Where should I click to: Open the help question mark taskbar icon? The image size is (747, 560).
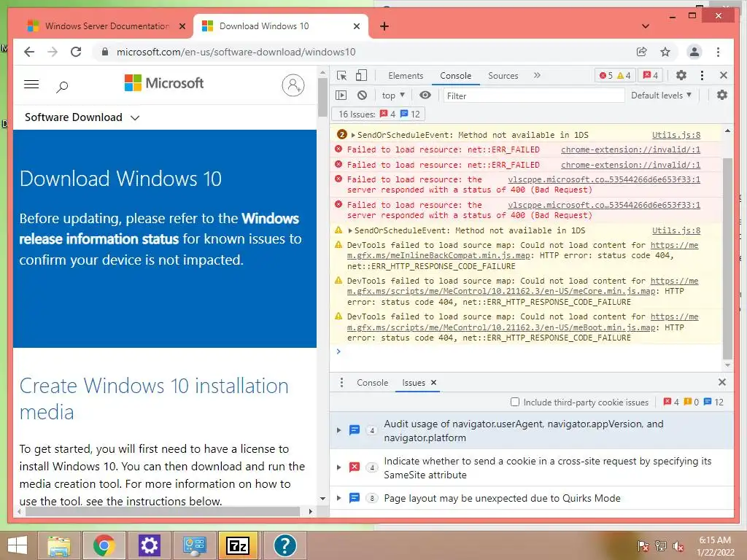click(285, 545)
